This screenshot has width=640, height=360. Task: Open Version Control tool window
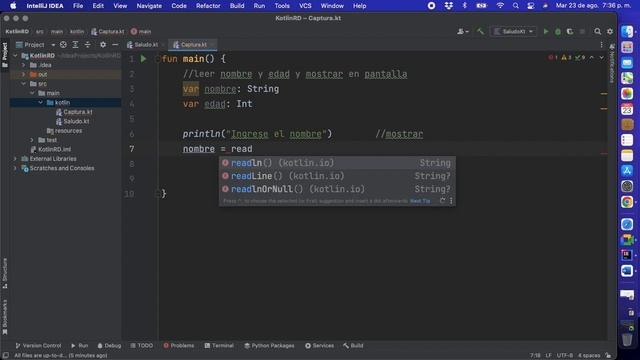[38, 345]
